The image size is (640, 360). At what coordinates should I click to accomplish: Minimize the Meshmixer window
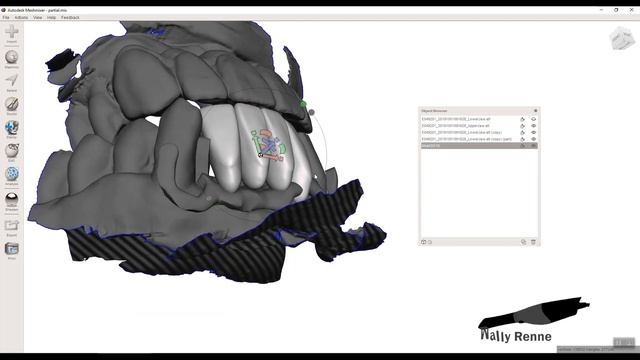[602, 10]
